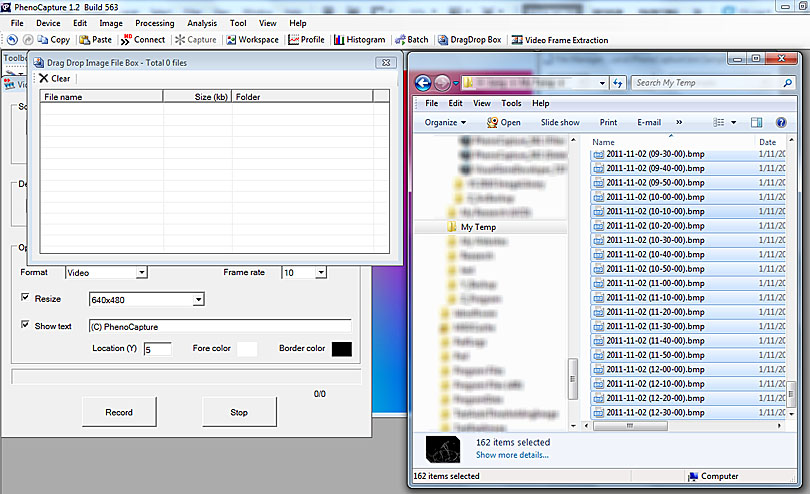
Task: Click the Stop button
Action: [239, 412]
